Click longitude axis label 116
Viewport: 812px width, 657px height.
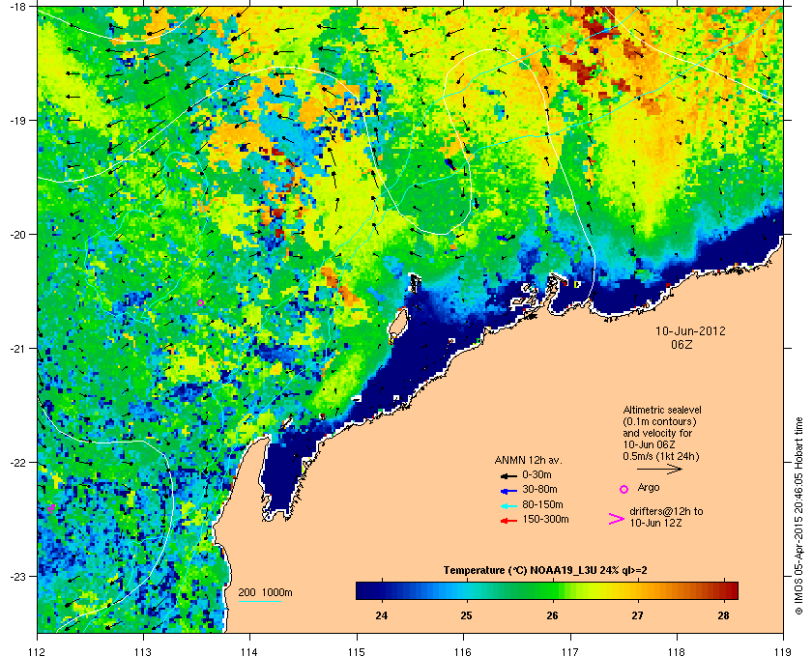(x=463, y=651)
